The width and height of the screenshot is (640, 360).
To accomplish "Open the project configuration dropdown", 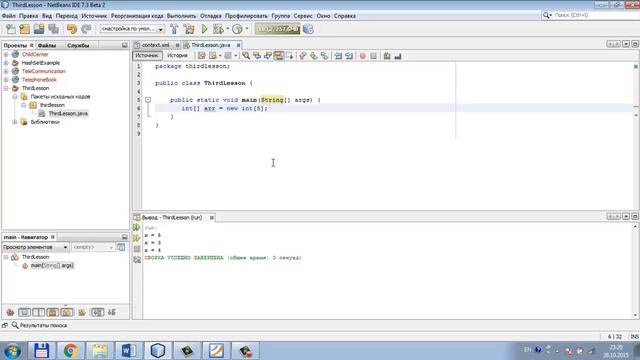I will click(x=132, y=29).
